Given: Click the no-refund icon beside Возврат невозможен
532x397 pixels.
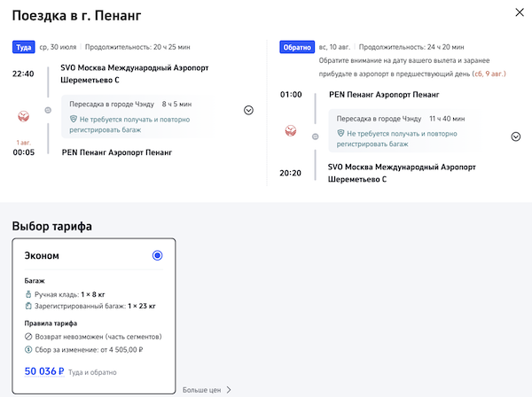Looking at the screenshot, I should [28, 338].
